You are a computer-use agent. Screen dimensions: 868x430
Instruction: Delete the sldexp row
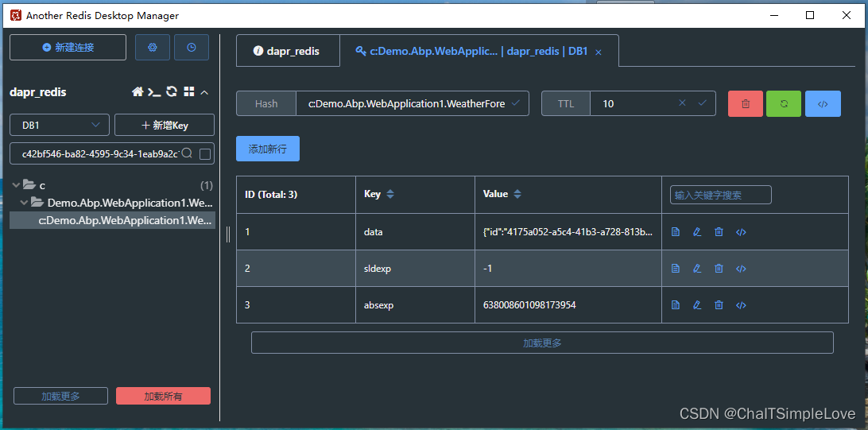(719, 269)
